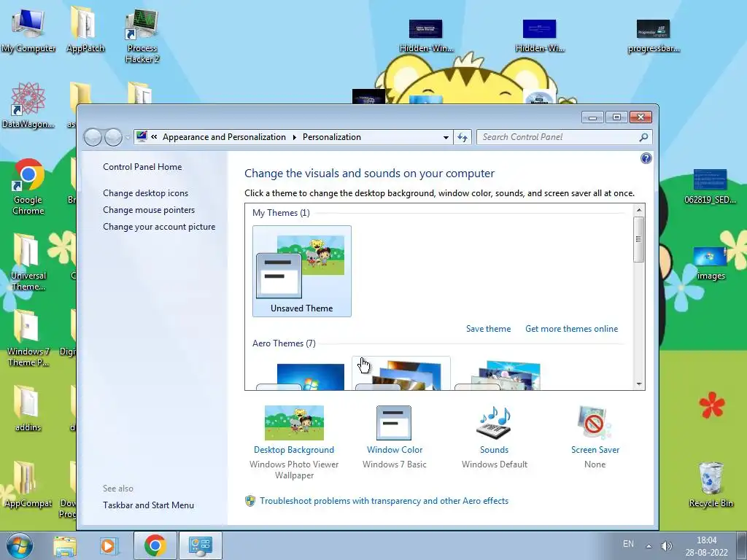The height and width of the screenshot is (560, 747).
Task: Open Sounds text link
Action: click(494, 449)
